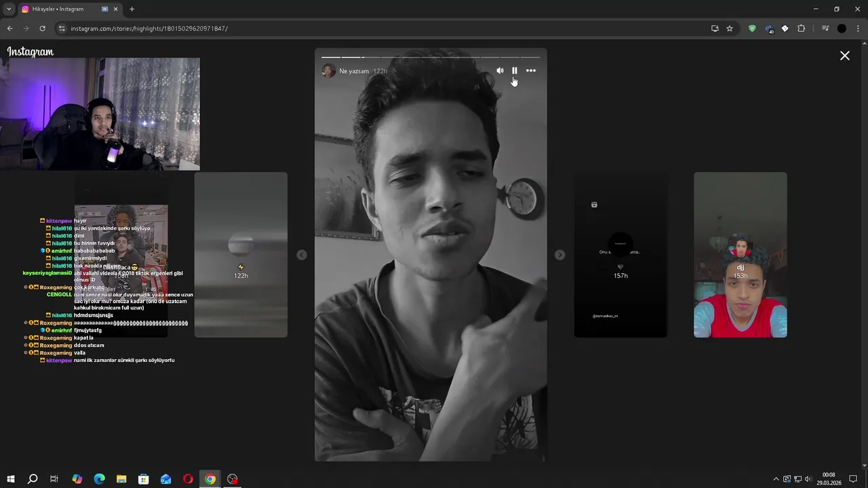Open the 157h dark highlight thumbnail
Screen dimensions: 868x488
tap(620, 255)
